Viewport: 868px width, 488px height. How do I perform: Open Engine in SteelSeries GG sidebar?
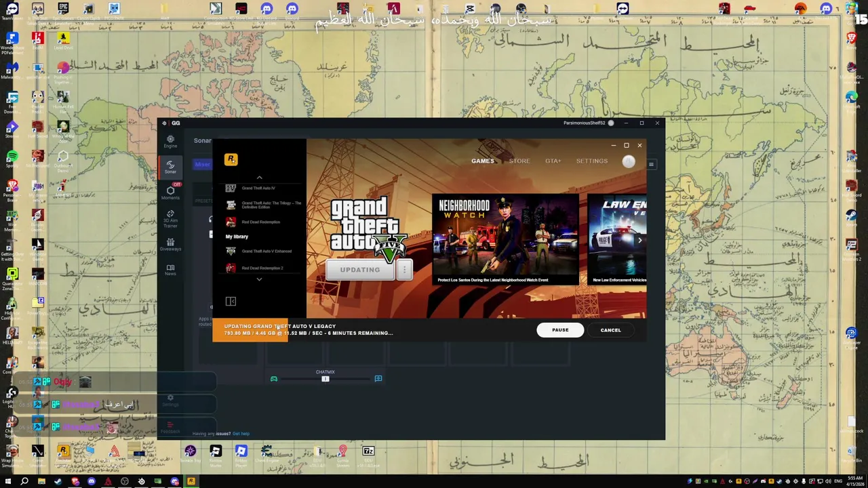[x=170, y=141]
